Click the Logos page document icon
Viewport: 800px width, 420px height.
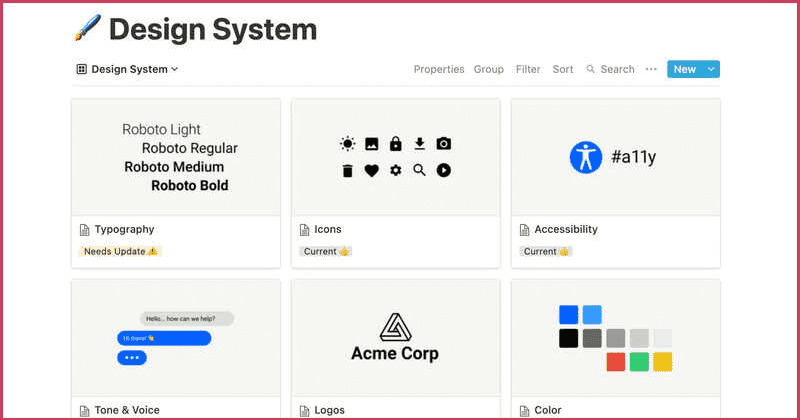click(305, 410)
